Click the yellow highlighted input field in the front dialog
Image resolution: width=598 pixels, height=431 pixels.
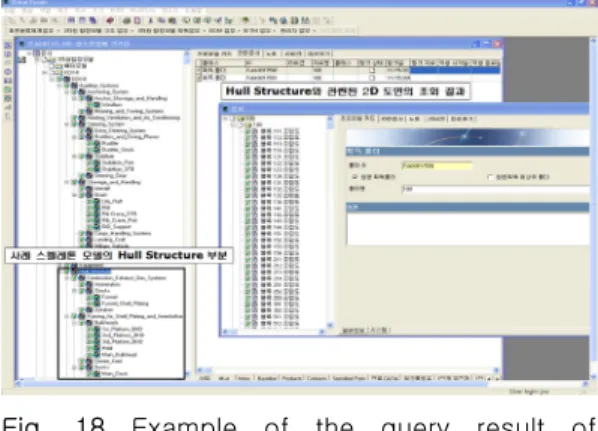437,166
